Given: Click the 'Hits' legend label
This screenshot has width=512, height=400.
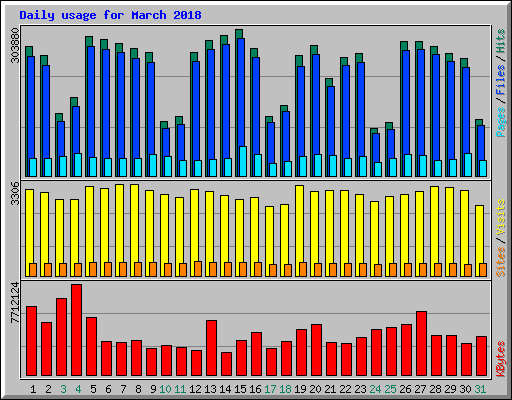Looking at the screenshot, I should point(500,41).
